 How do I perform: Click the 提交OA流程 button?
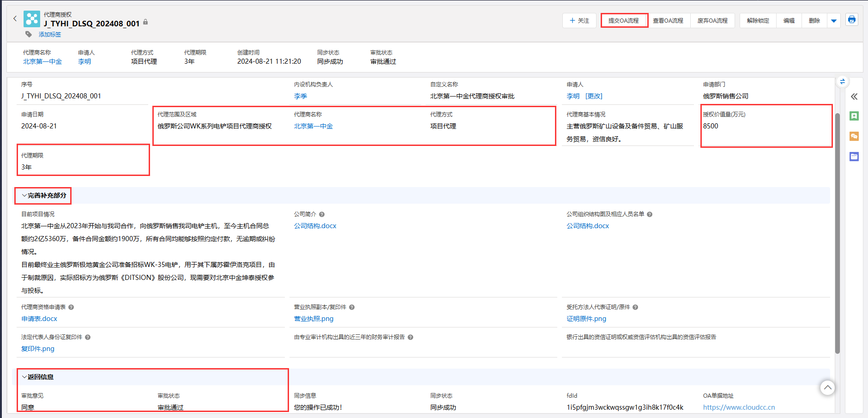(x=623, y=21)
